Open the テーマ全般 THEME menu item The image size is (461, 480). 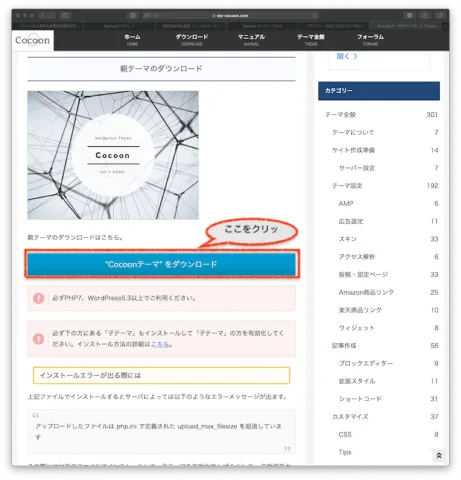tap(311, 40)
